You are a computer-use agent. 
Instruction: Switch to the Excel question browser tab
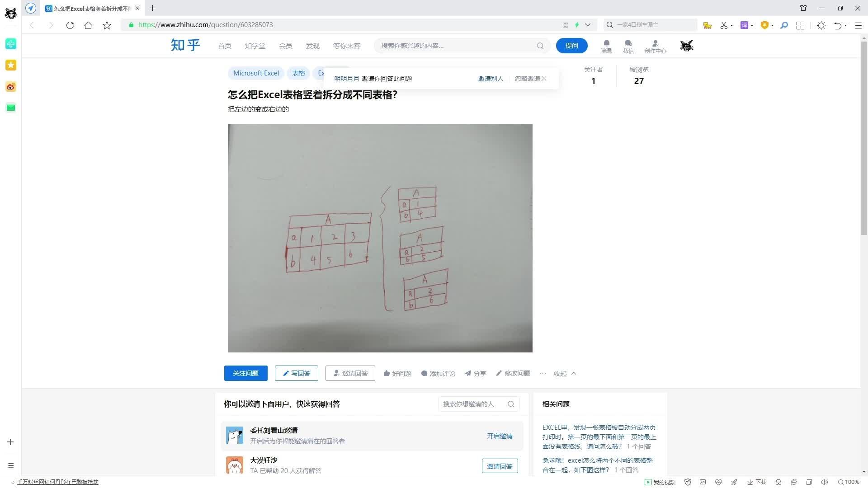(x=88, y=8)
